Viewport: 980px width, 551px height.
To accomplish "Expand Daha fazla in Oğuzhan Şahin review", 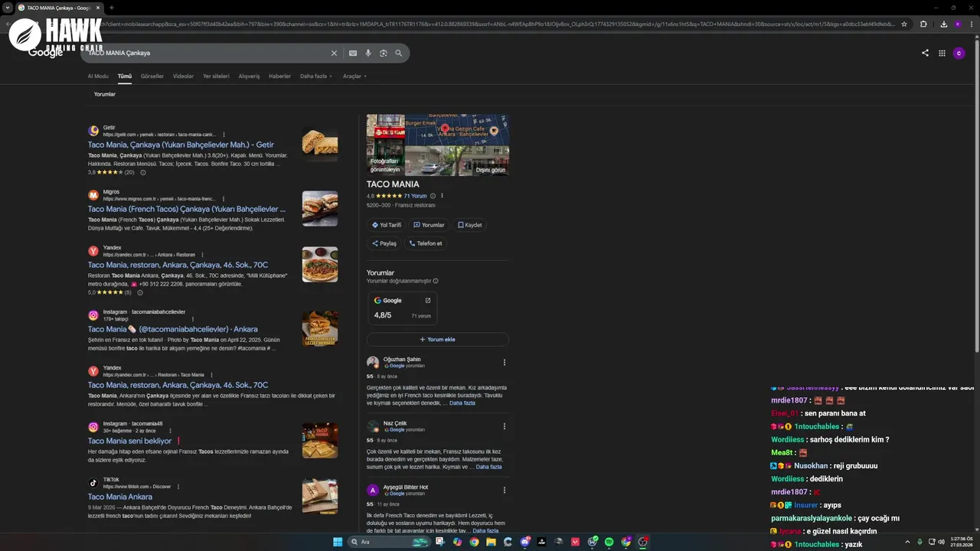I will [462, 403].
